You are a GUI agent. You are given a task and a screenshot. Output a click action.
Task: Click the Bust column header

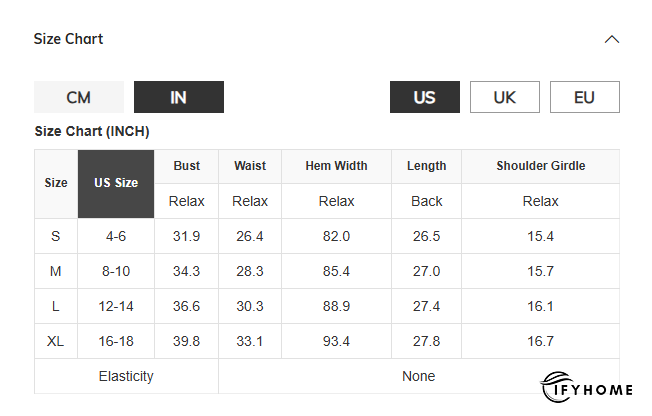click(186, 166)
